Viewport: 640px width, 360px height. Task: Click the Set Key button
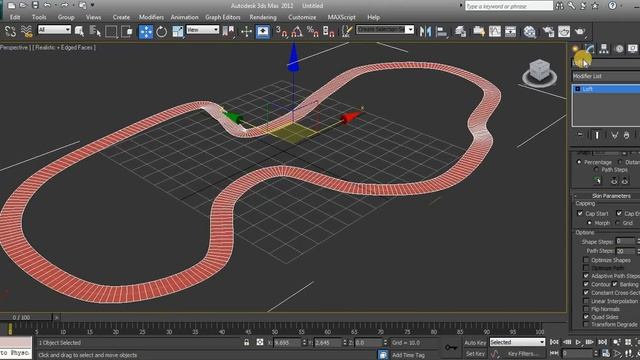click(x=476, y=353)
